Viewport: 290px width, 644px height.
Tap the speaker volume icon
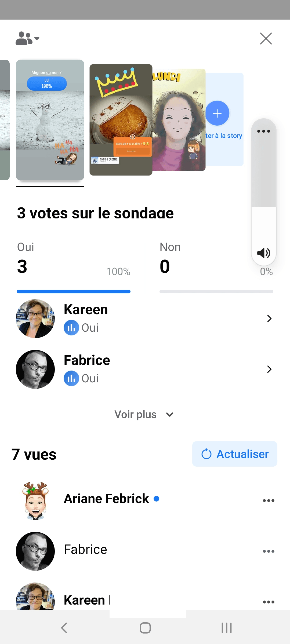[x=263, y=253]
